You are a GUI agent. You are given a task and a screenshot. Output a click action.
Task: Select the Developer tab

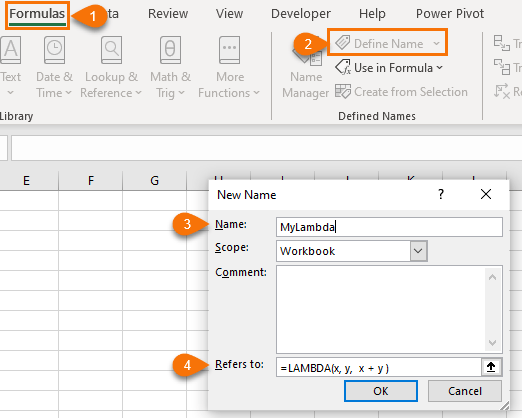click(x=301, y=14)
